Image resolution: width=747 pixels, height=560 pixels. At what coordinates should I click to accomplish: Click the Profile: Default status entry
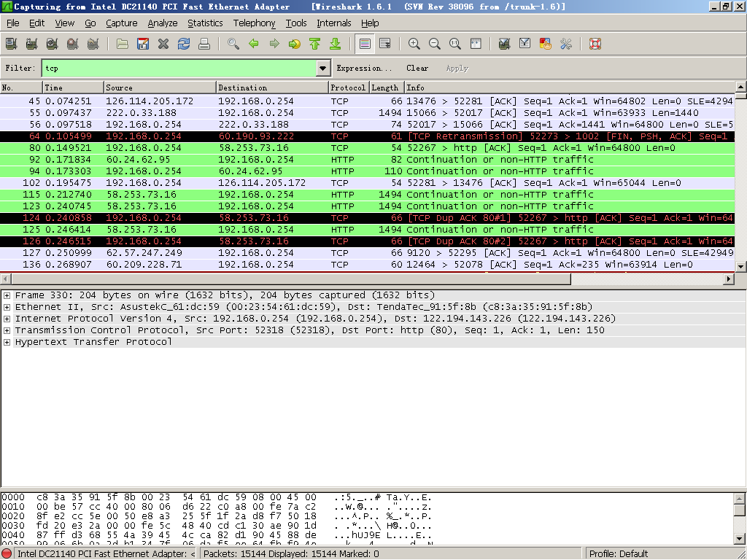tap(619, 553)
